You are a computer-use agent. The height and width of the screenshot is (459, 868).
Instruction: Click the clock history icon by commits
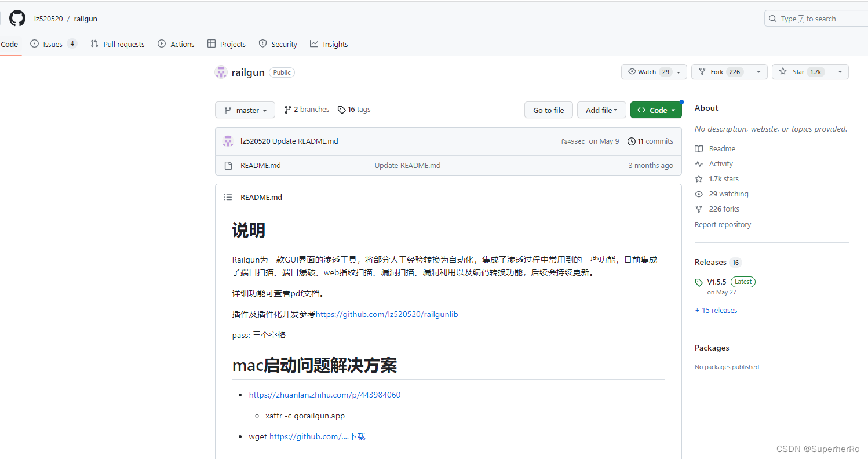632,141
